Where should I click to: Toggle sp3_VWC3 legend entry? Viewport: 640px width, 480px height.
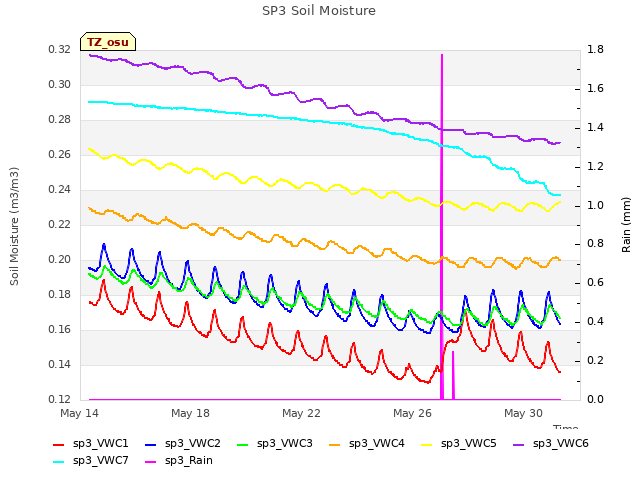(x=275, y=443)
